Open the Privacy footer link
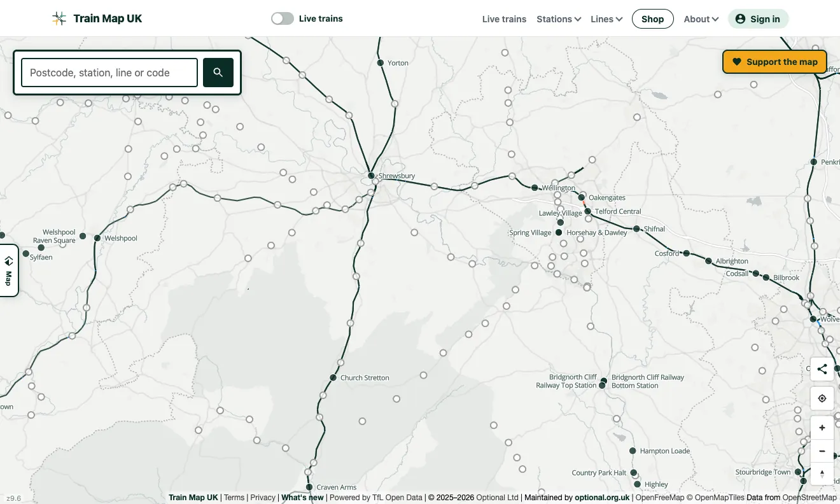Viewport: 840px width, 504px height. [x=263, y=498]
